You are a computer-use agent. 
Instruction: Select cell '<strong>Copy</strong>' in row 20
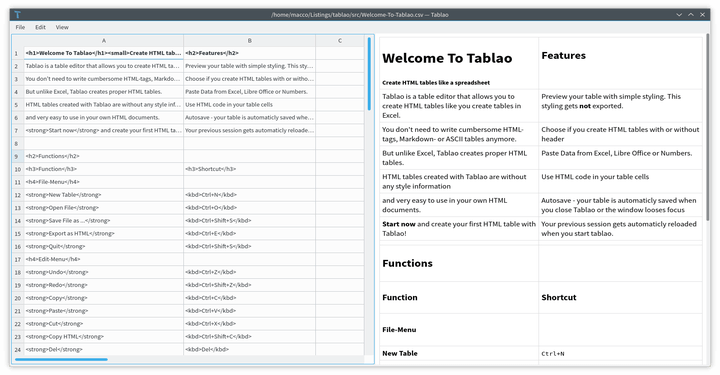(x=104, y=298)
